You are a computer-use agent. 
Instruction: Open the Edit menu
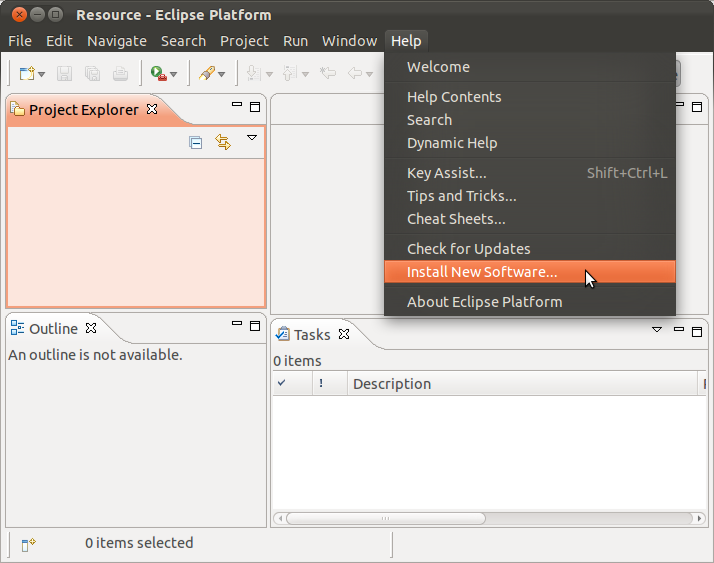(59, 41)
